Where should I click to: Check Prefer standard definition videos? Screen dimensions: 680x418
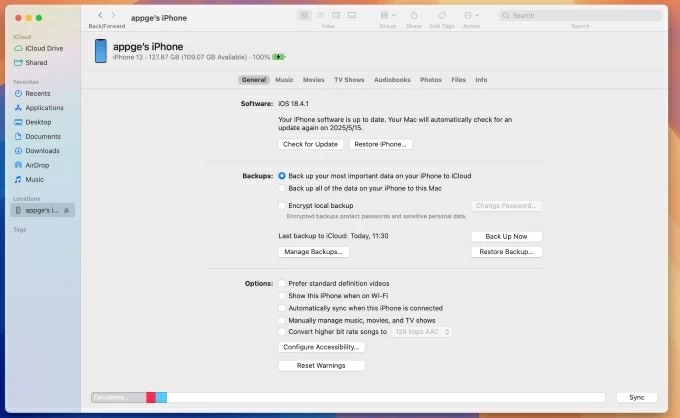click(x=282, y=284)
